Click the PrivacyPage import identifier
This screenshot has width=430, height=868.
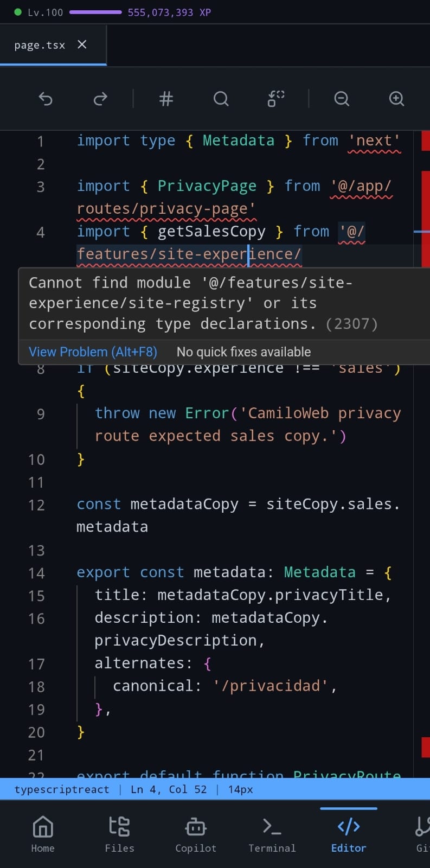point(207,186)
